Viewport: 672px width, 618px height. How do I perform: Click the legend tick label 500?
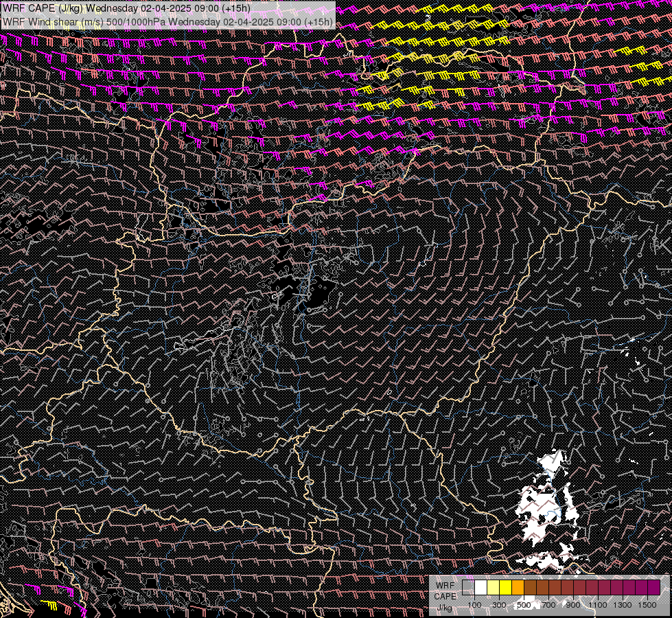pos(524,605)
